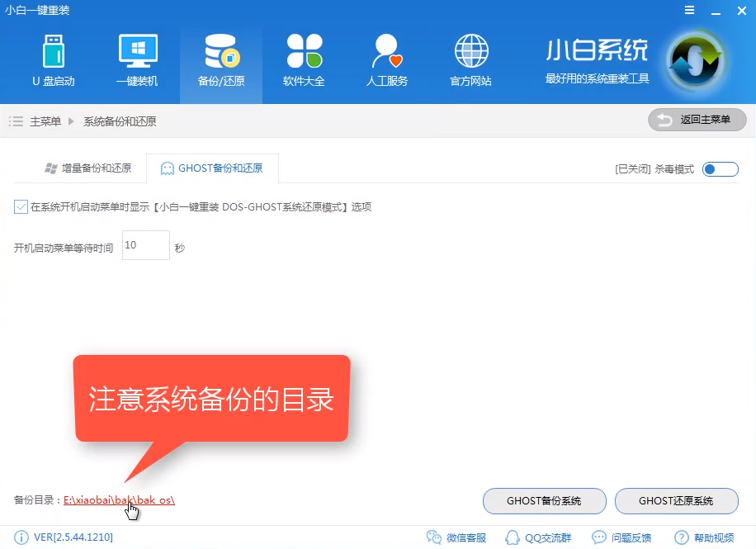Select the U盘启动 tool icon
Screen dimensions: 756x549
click(53, 59)
